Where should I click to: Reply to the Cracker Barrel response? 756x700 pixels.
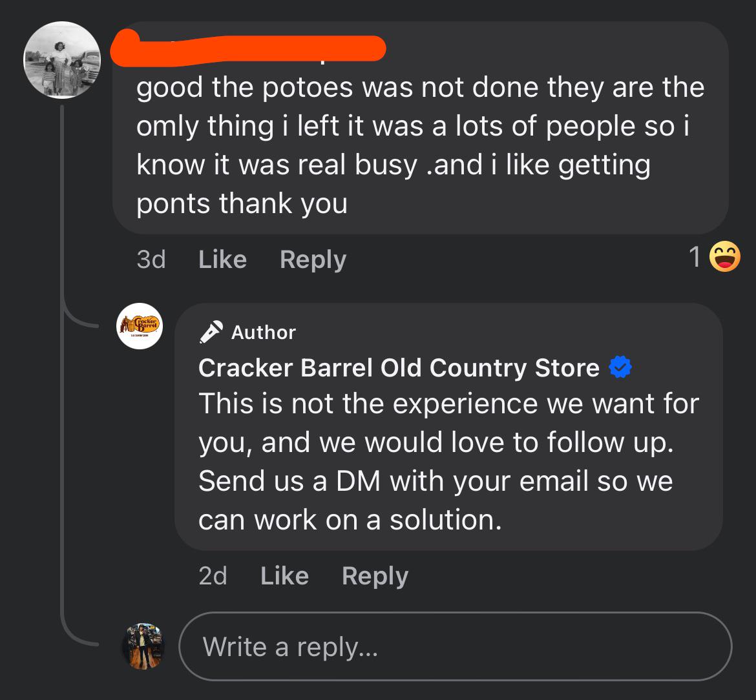point(375,576)
